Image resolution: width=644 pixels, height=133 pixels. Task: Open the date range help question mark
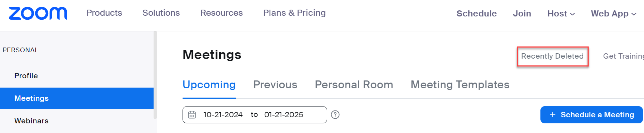335,115
